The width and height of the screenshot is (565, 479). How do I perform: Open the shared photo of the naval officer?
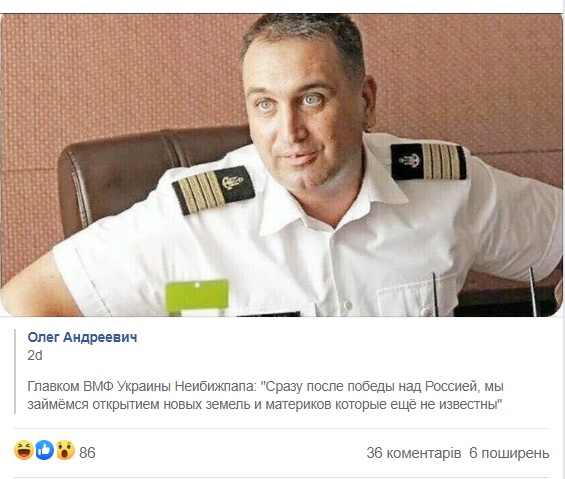281,165
